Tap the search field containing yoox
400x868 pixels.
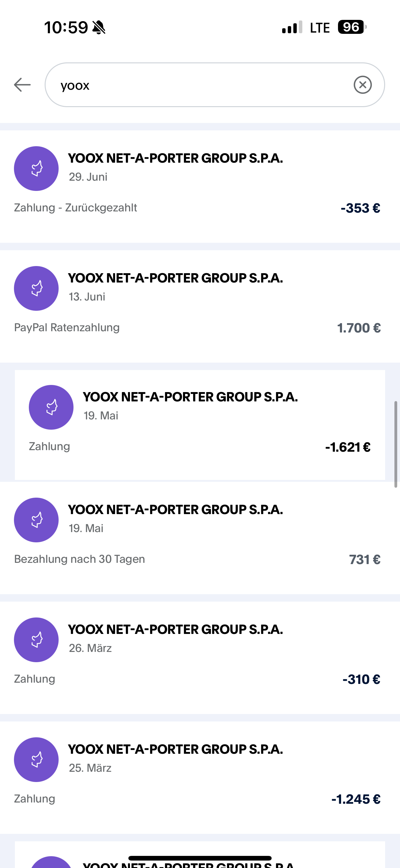202,85
